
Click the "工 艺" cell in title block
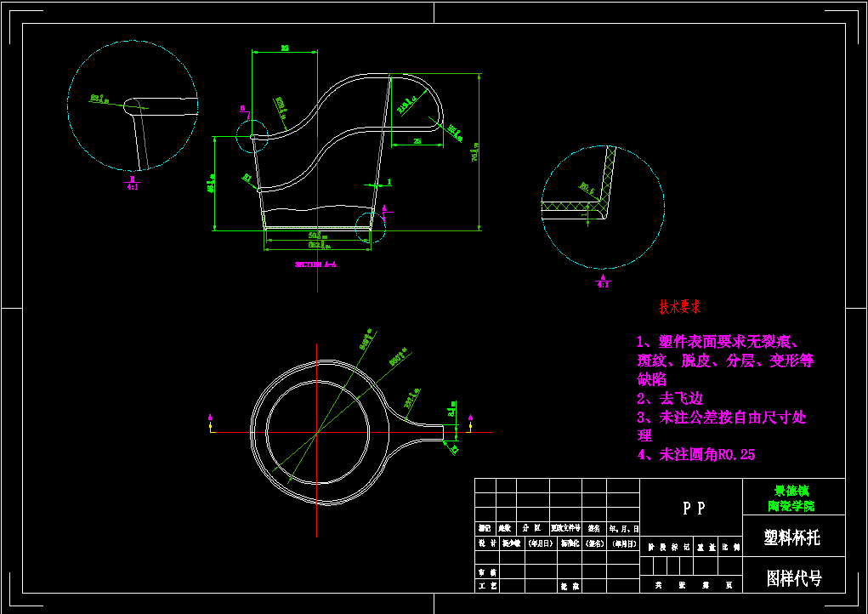click(487, 585)
